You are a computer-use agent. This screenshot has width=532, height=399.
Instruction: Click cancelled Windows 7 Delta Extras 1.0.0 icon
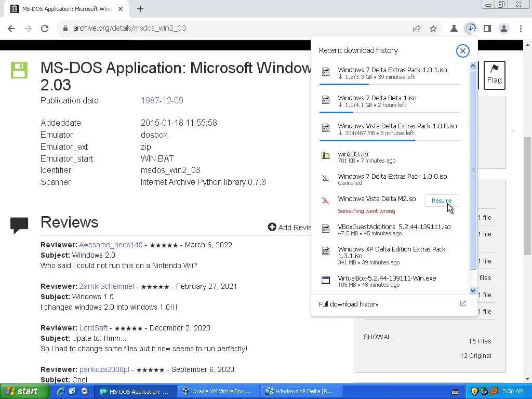pos(325,179)
